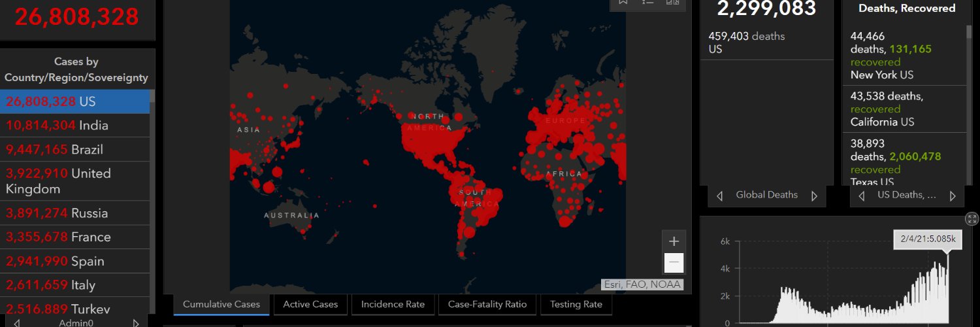
Task: Select Brazil row in country list
Action: tap(74, 149)
